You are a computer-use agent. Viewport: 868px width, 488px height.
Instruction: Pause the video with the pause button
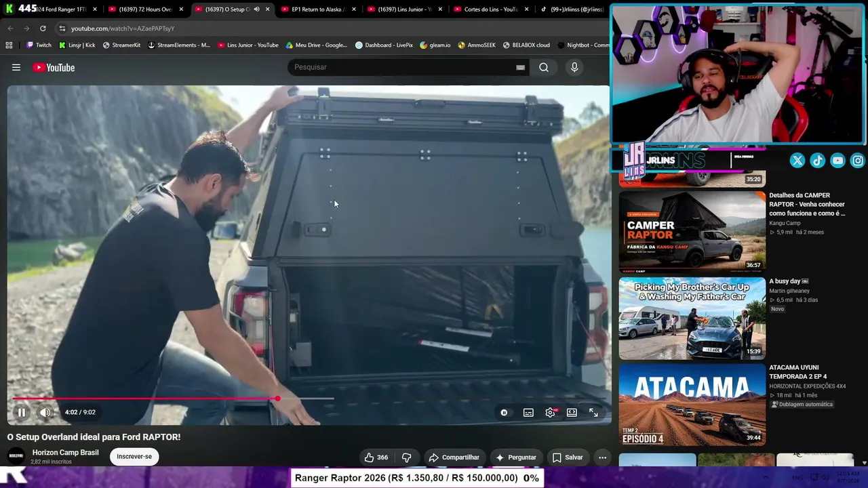pyautogui.click(x=22, y=412)
